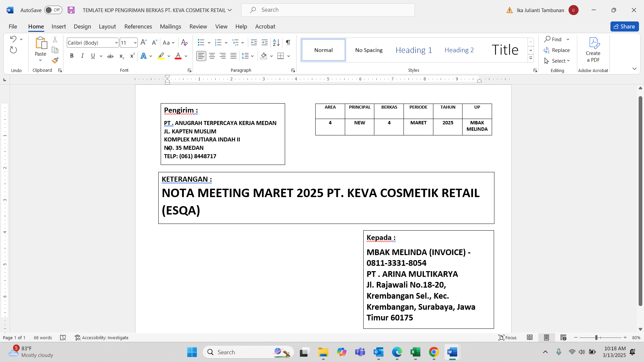Click the Share button
Image resolution: width=644 pixels, height=362 pixels.
coord(625,26)
